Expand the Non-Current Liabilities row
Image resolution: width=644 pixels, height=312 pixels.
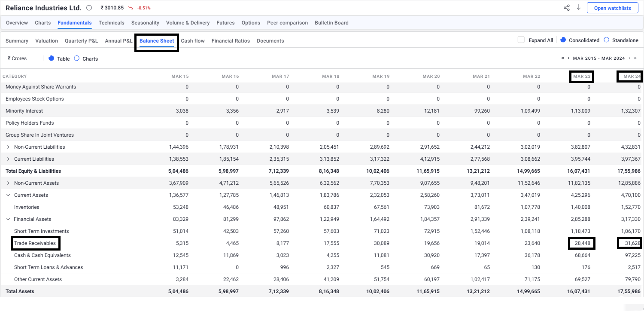8,147
